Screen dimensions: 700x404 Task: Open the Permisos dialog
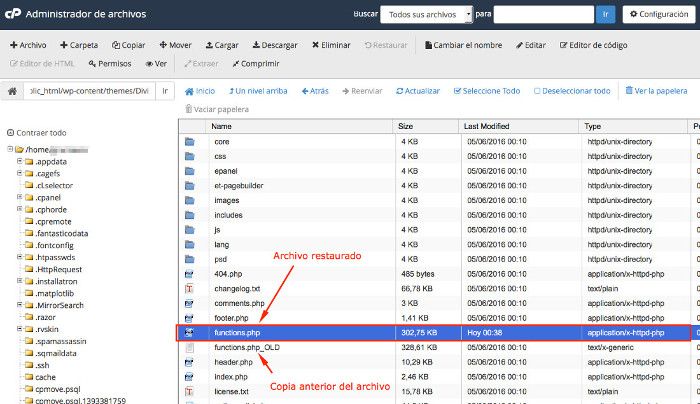[110, 64]
